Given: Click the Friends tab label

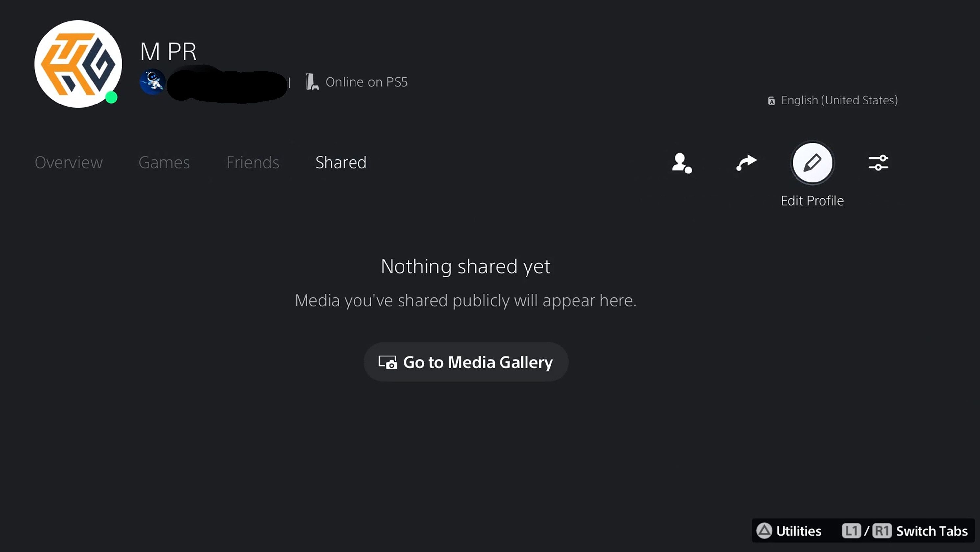Looking at the screenshot, I should pyautogui.click(x=253, y=162).
